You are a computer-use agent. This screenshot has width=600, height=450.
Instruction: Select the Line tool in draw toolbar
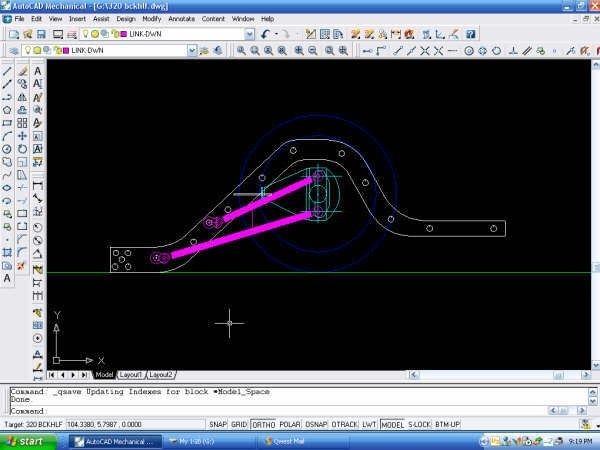(x=8, y=71)
